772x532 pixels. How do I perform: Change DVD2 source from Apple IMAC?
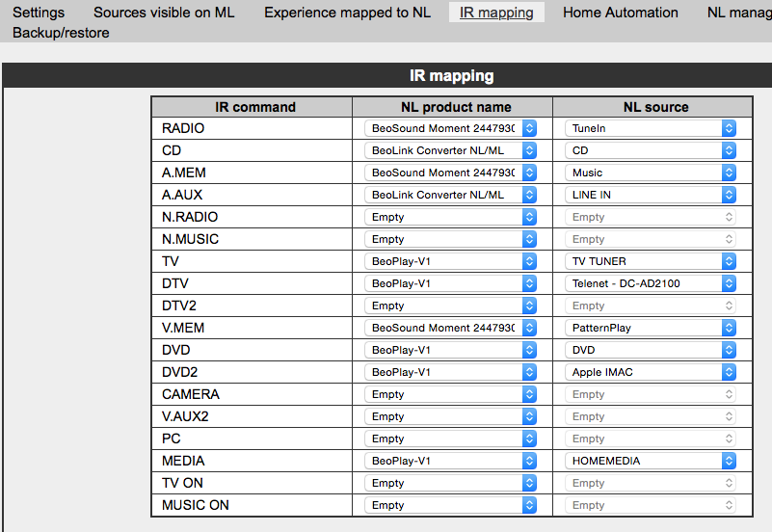pos(651,372)
